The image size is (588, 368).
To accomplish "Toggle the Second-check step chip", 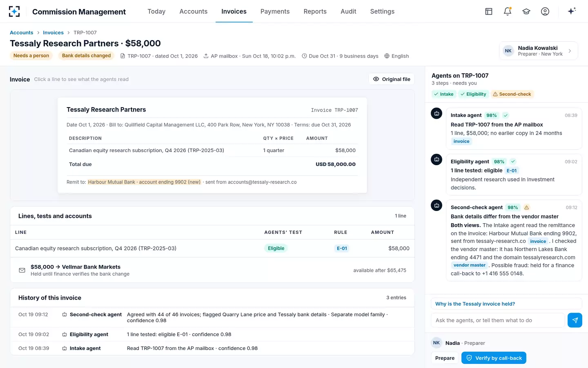I will (512, 94).
